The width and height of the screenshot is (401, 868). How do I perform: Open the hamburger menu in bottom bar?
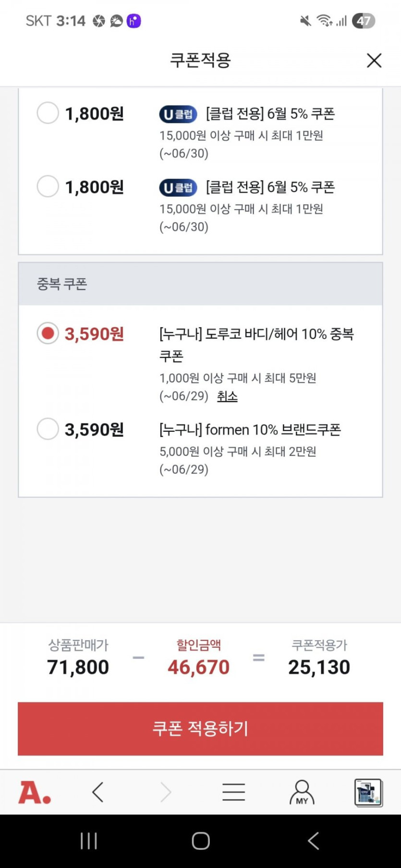[x=234, y=792]
